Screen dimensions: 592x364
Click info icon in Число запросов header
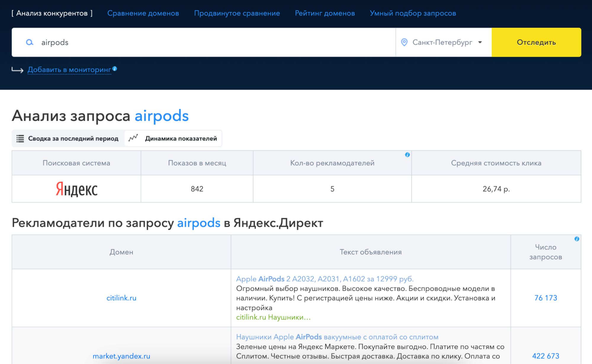point(577,239)
